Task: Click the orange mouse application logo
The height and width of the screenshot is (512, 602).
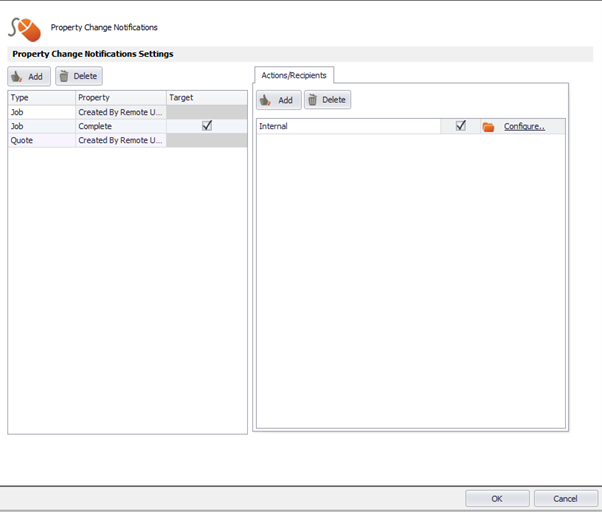Action: click(x=25, y=30)
